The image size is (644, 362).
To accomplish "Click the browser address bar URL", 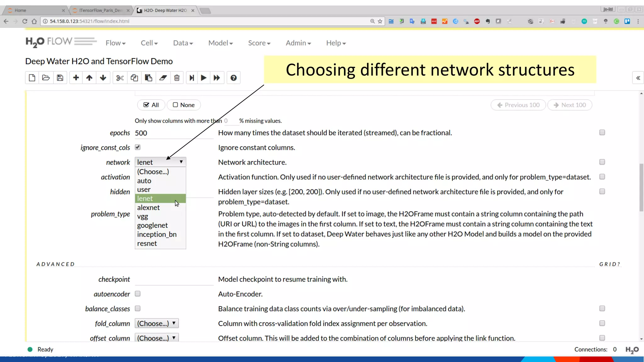I will (90, 21).
